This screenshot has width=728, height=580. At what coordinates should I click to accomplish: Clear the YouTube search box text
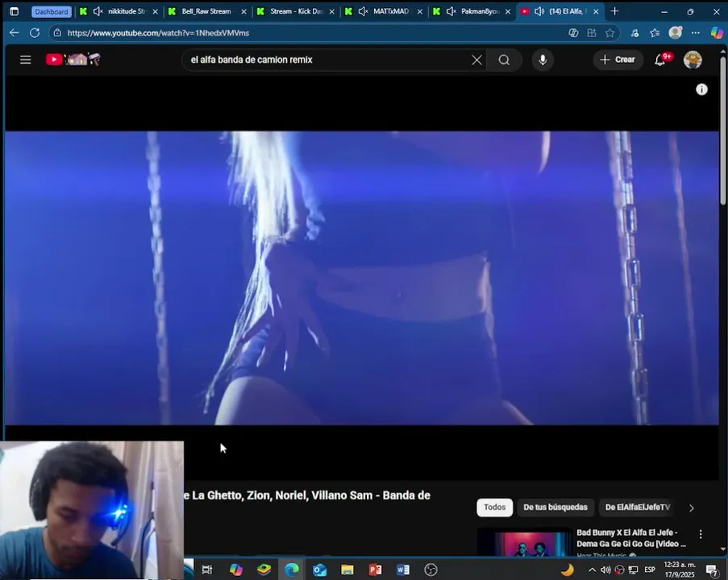476,60
